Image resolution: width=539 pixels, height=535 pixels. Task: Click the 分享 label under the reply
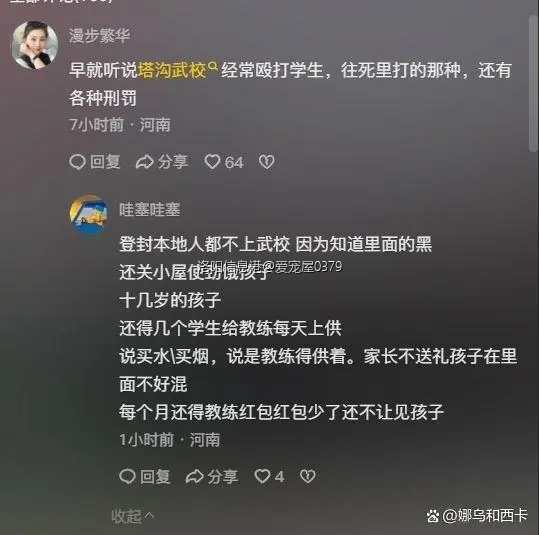point(223,477)
